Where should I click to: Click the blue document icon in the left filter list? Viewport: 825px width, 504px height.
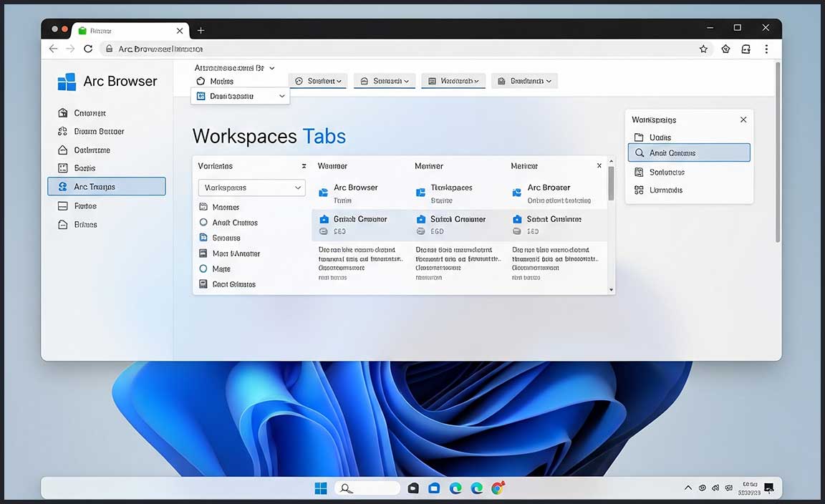pyautogui.click(x=203, y=237)
